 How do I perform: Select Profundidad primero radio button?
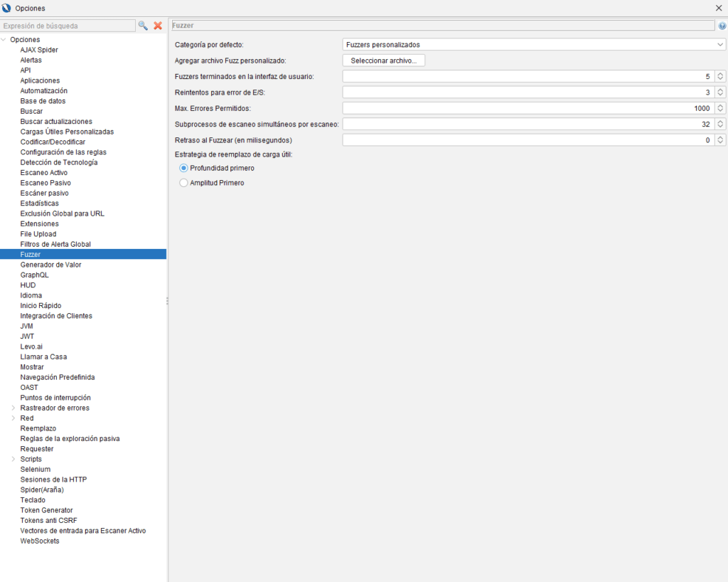(184, 168)
